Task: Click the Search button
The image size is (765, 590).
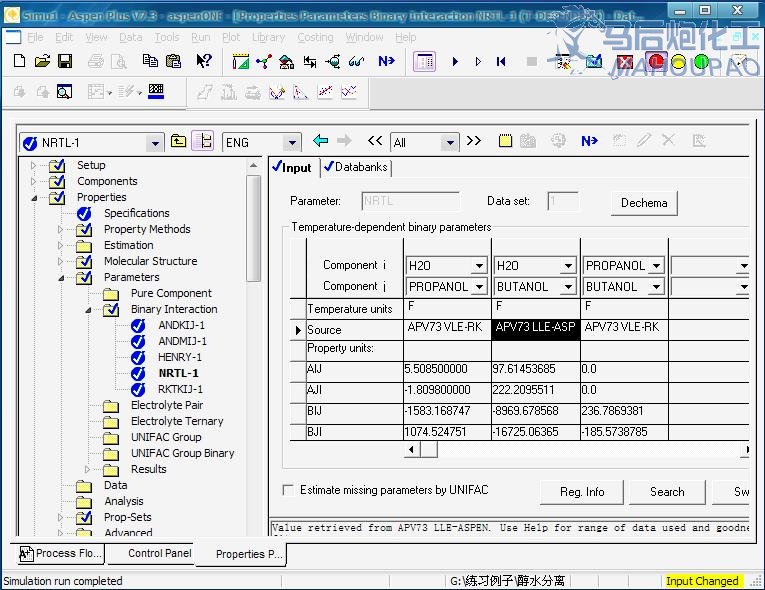Action: pyautogui.click(x=667, y=492)
